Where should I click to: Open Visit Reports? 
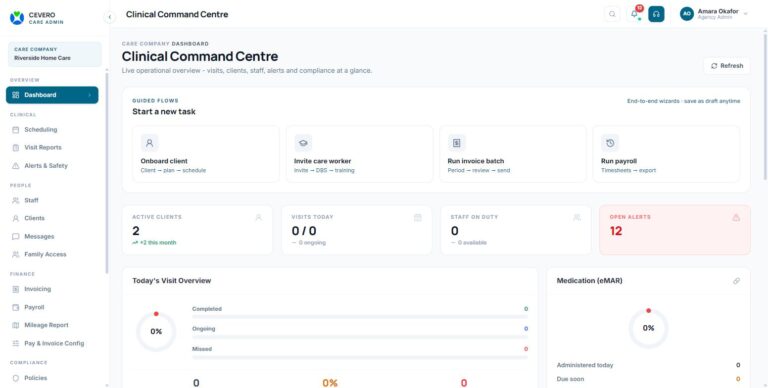click(52, 147)
